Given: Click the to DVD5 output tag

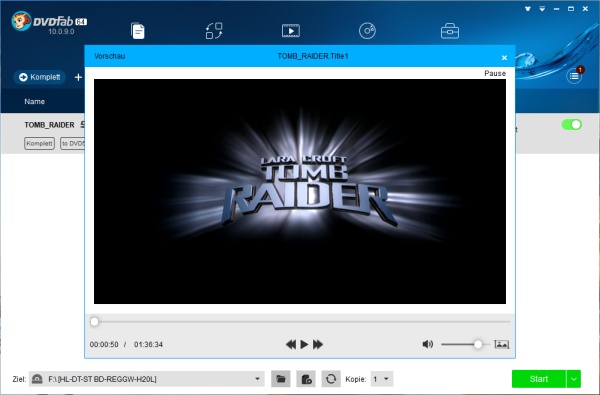Looking at the screenshot, I should click(73, 144).
